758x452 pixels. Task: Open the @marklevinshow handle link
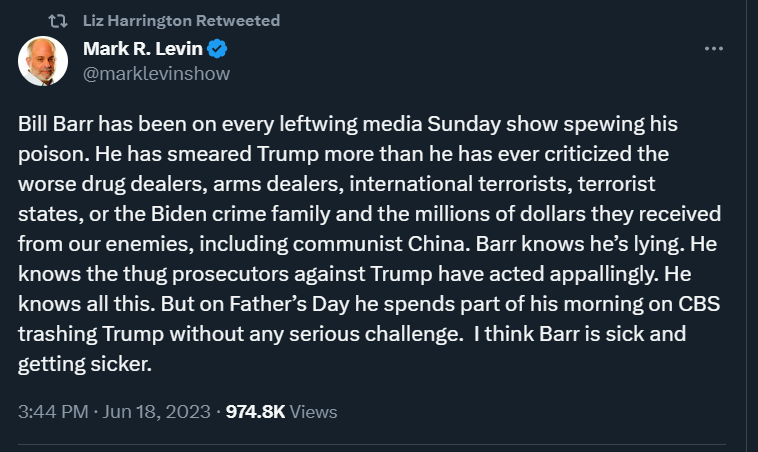tap(156, 74)
